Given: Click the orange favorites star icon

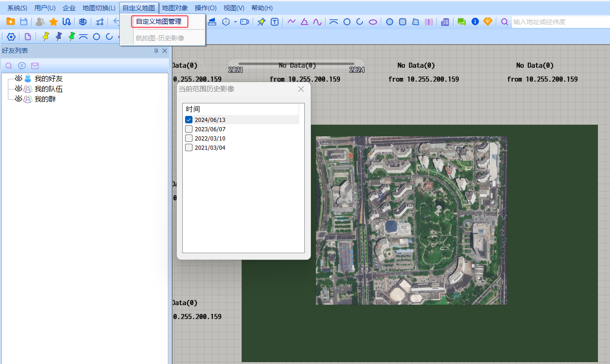Looking at the screenshot, I should pos(53,22).
